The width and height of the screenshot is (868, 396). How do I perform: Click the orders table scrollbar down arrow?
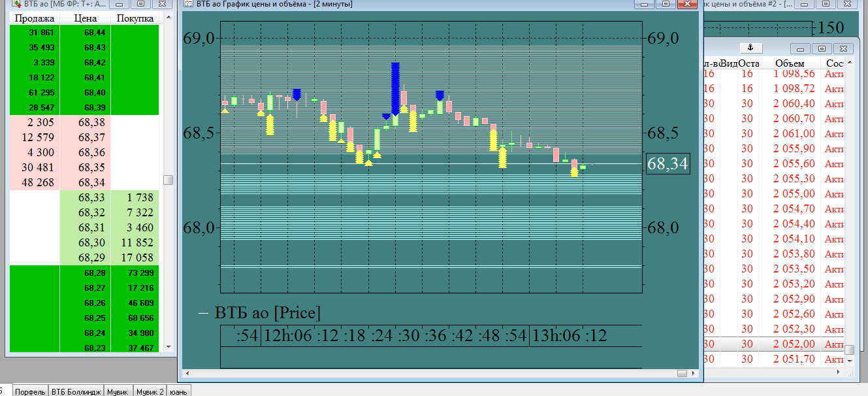(x=849, y=361)
